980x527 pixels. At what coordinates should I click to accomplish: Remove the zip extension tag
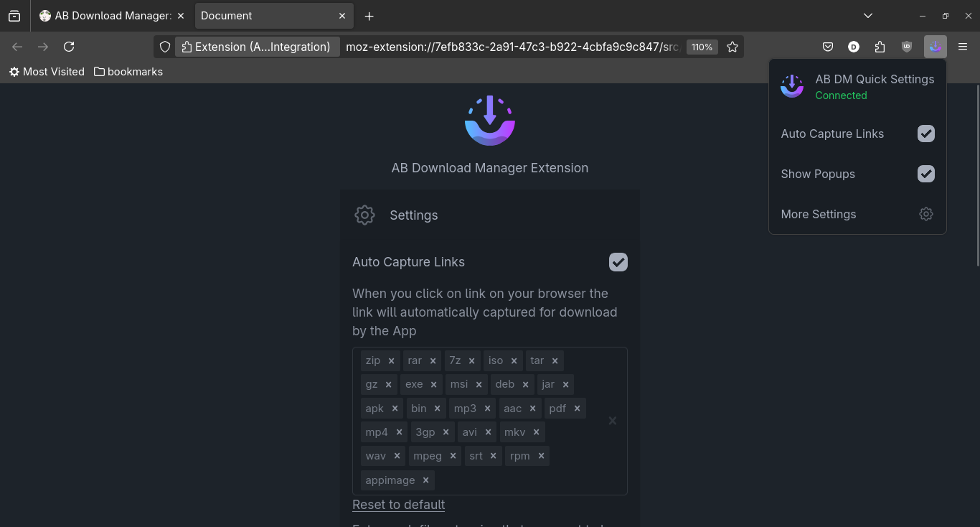[x=391, y=360]
